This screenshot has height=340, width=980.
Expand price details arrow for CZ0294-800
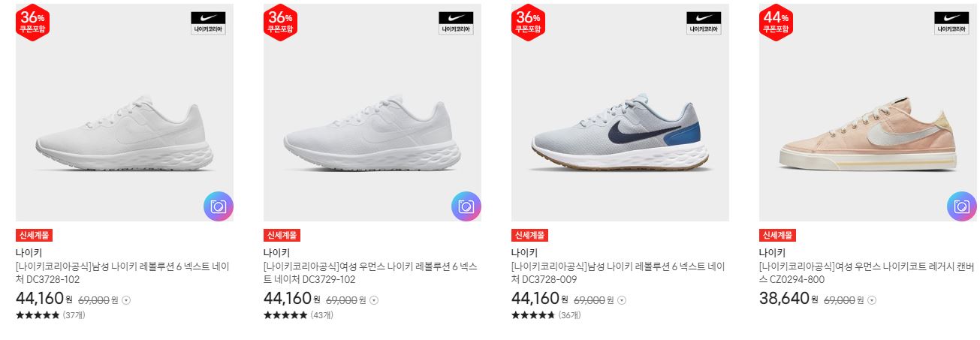click(x=872, y=300)
